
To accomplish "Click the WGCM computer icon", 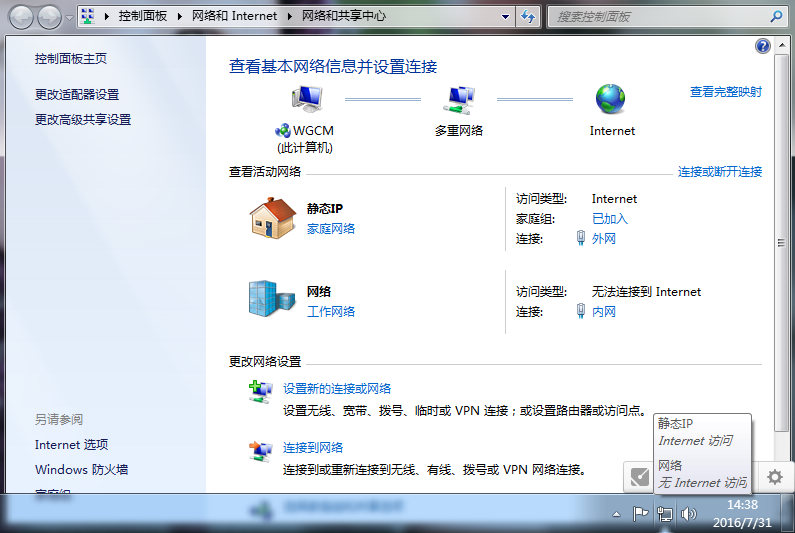I will [307, 98].
